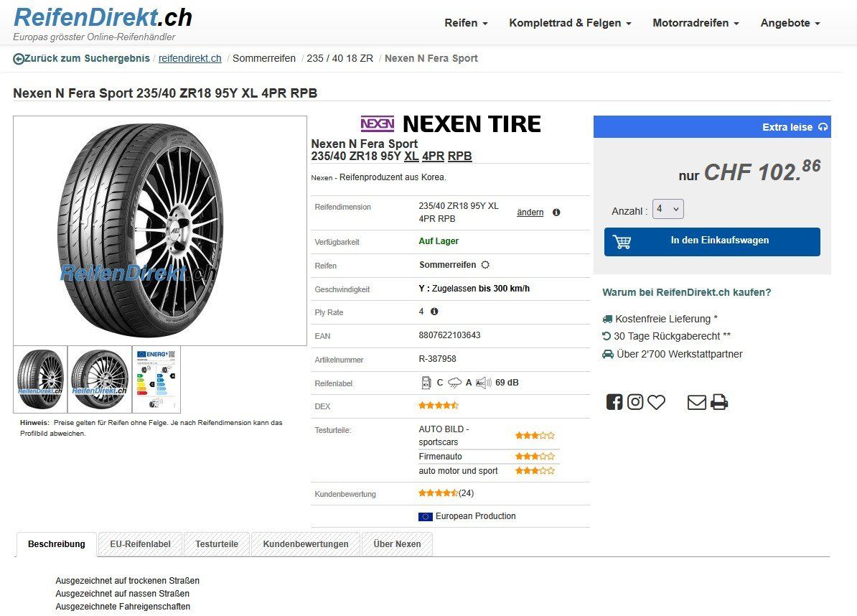Open the Kundenbewertungen tab

(x=306, y=544)
